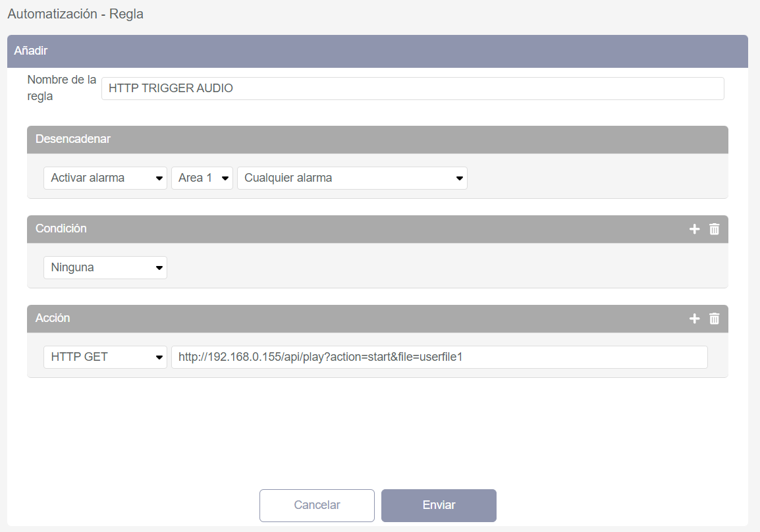Click the Condición section title
Image resolution: width=760 pixels, height=532 pixels.
[61, 228]
